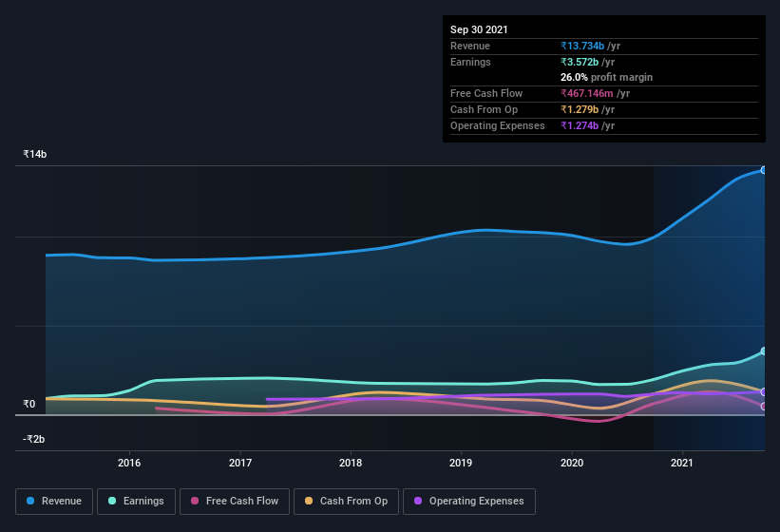Image resolution: width=780 pixels, height=532 pixels.
Task: Click the ₹467.146m free cash flow value
Action: coord(587,93)
